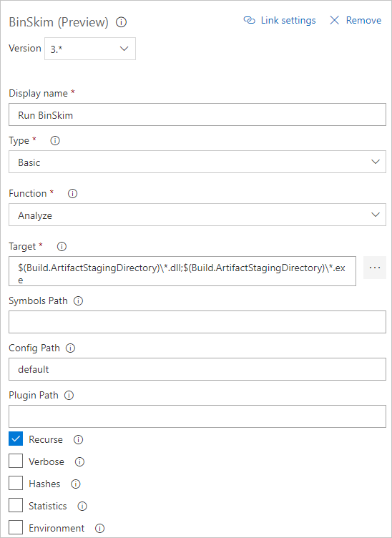Expand the Function dropdown showing Analyze
This screenshot has width=392, height=538.
point(197,215)
